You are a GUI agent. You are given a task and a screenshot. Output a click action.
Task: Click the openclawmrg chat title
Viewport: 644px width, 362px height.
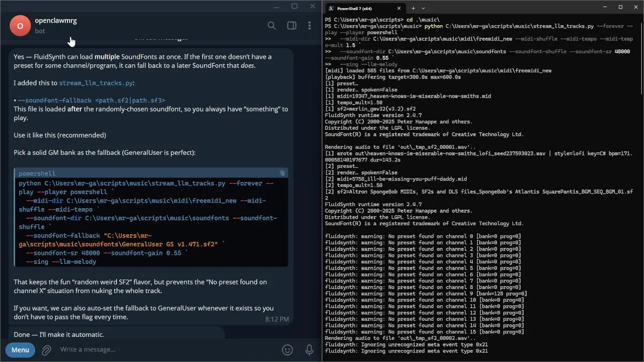(x=56, y=21)
